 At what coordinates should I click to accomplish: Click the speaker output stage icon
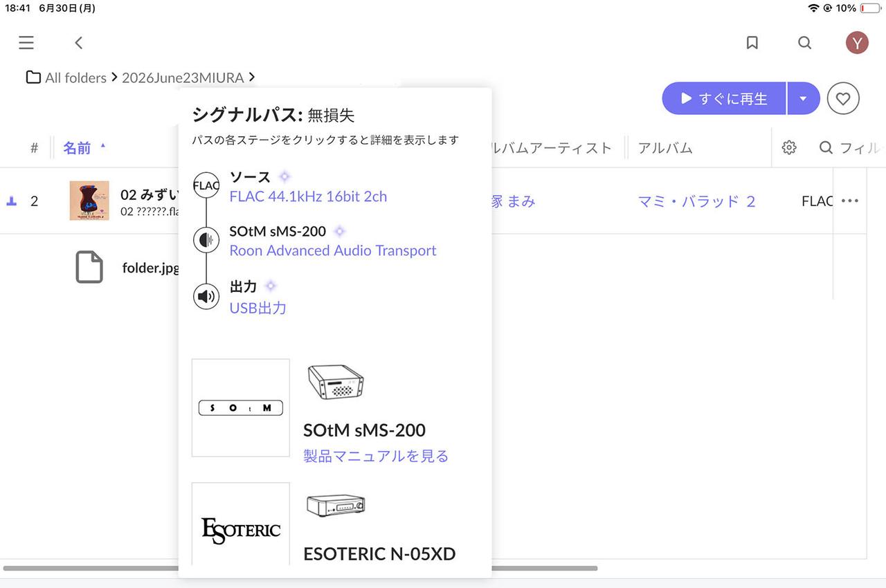pos(206,297)
